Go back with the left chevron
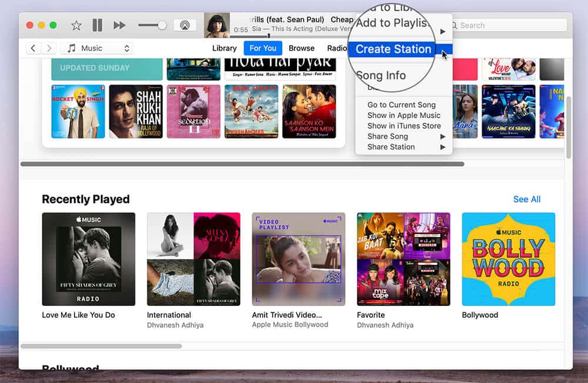This screenshot has width=588, height=383. pyautogui.click(x=33, y=48)
